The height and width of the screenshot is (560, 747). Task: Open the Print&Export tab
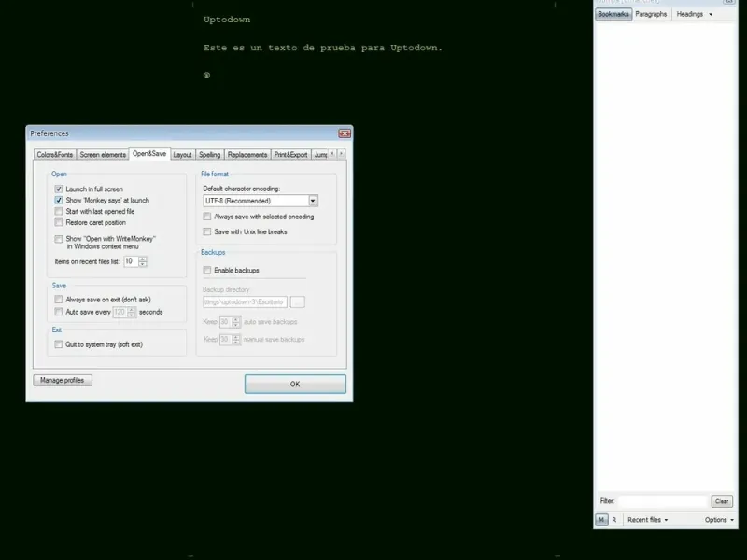coord(290,155)
